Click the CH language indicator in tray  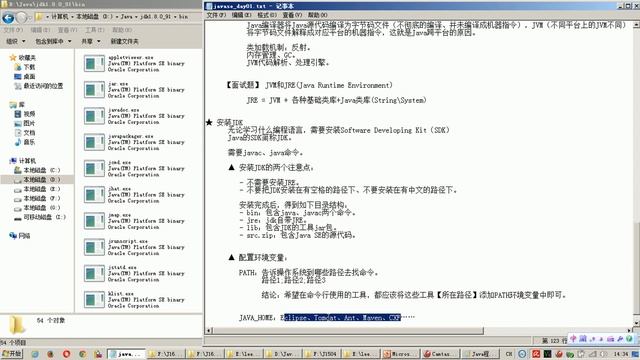pyautogui.click(x=509, y=354)
